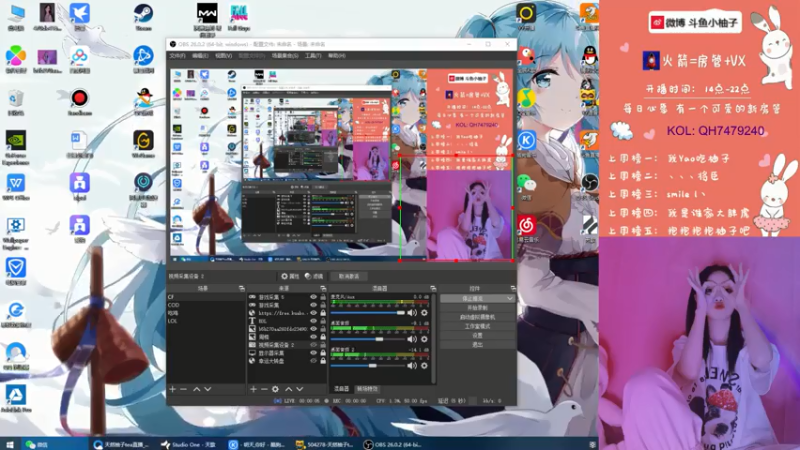Toggle the lock on the 幸运大转盘 source

tap(322, 361)
